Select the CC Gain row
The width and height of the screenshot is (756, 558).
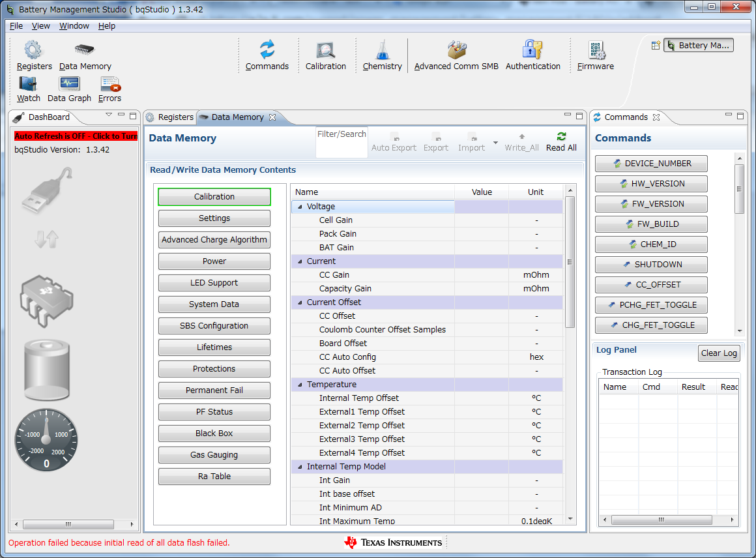click(x=427, y=275)
